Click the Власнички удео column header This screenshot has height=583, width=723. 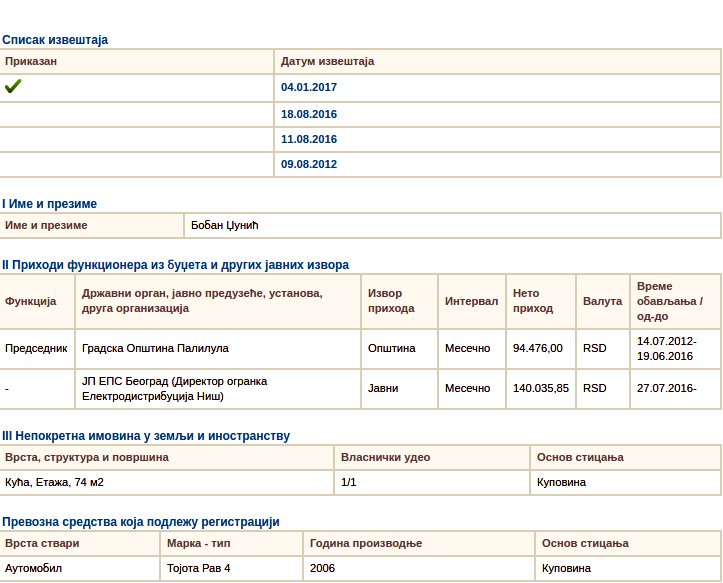(385, 457)
